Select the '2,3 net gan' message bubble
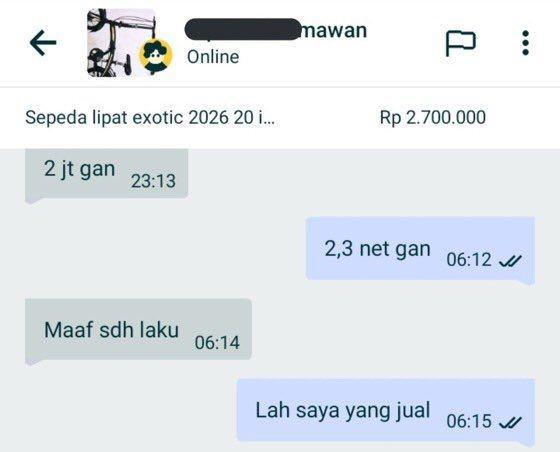 [420, 249]
